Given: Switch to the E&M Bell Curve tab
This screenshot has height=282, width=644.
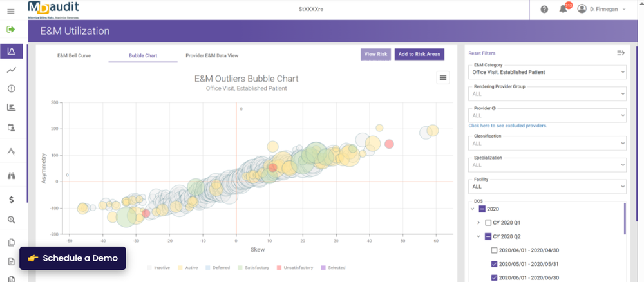Looking at the screenshot, I should tap(73, 55).
